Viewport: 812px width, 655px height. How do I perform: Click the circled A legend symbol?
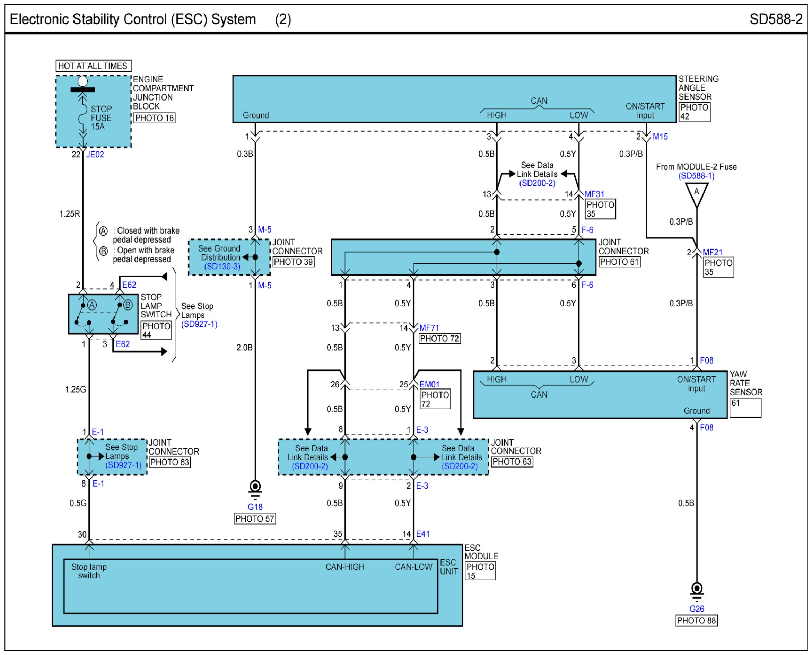click(103, 231)
